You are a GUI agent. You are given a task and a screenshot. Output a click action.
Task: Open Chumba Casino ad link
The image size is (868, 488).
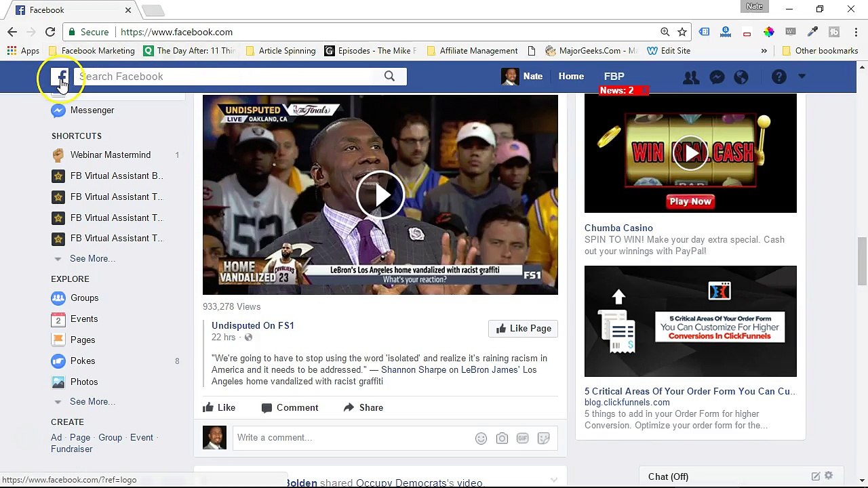[618, 228]
